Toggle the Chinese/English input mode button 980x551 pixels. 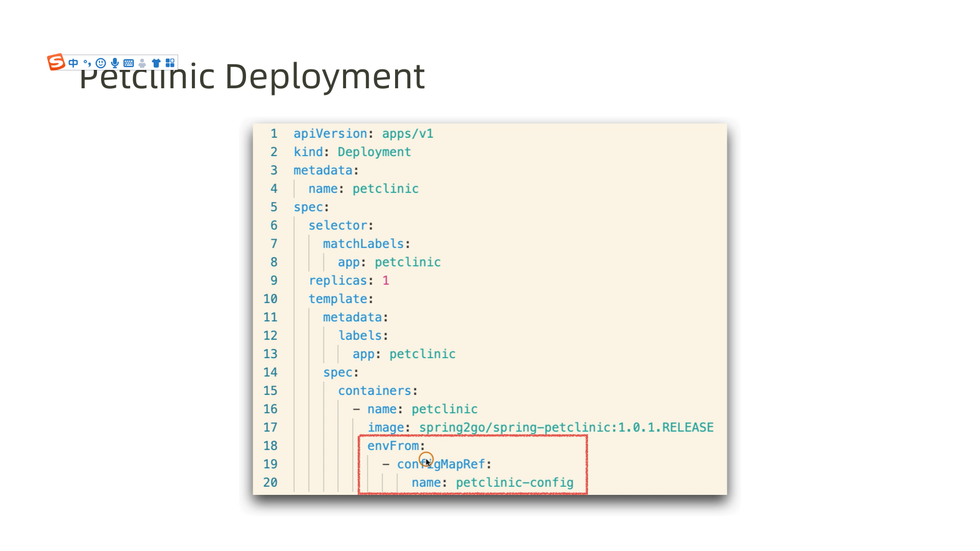pos(73,63)
